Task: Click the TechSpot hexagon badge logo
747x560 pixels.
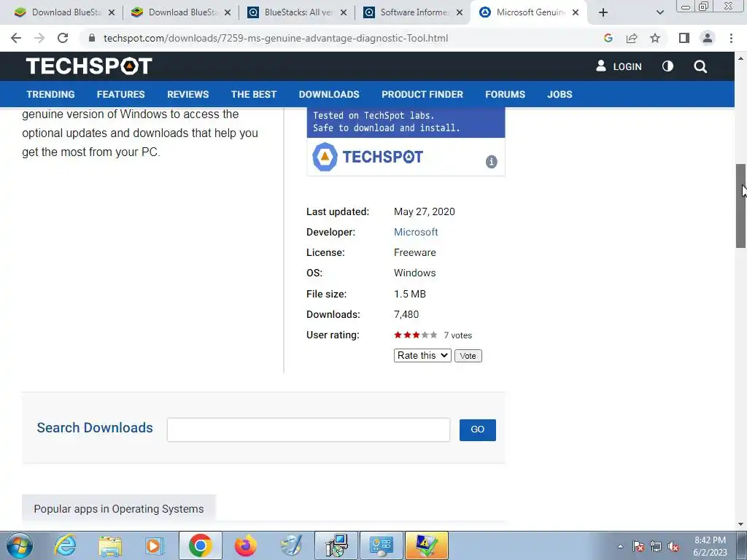Action: point(325,157)
